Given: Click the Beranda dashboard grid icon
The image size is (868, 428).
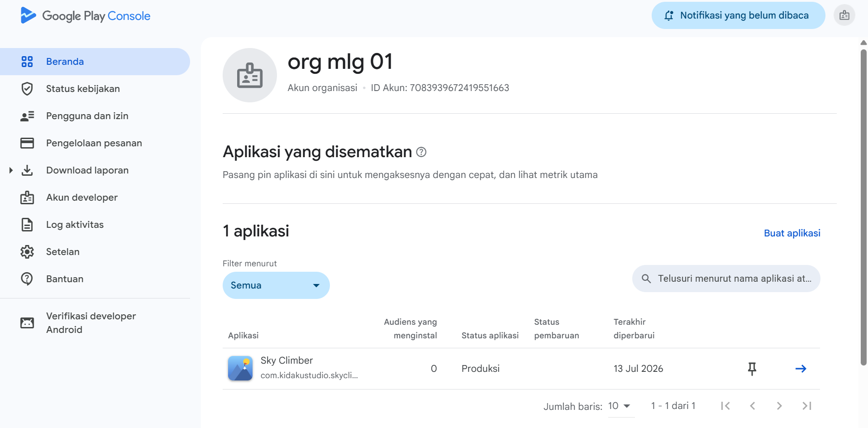Looking at the screenshot, I should coord(27,62).
